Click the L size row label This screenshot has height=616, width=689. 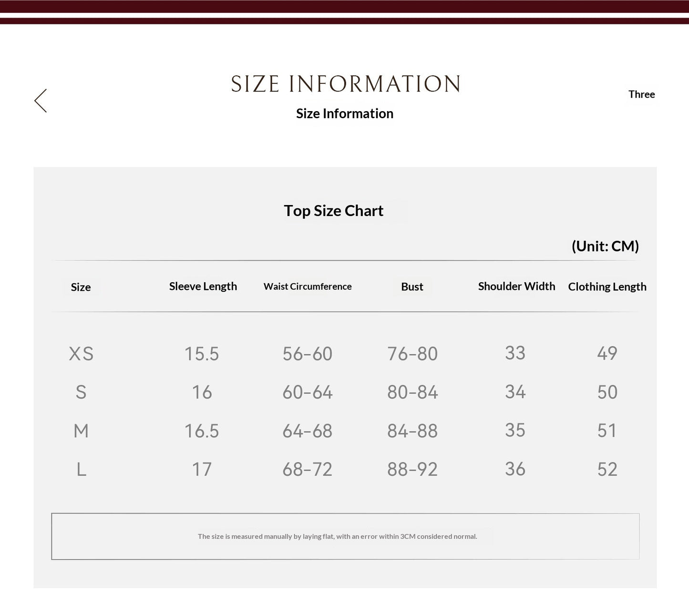click(82, 470)
